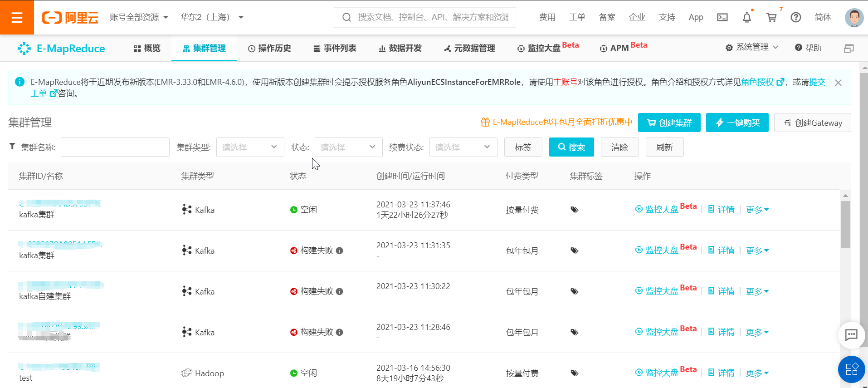Click tag icon for 11:28:46 cluster row
The width and height of the screenshot is (868, 388).
coord(575,332)
